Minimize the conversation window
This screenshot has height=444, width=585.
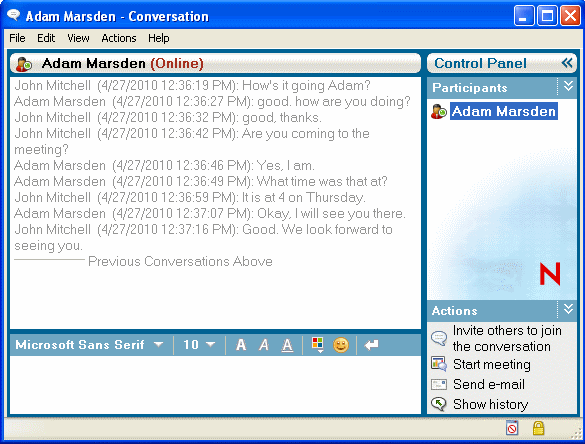[x=523, y=16]
